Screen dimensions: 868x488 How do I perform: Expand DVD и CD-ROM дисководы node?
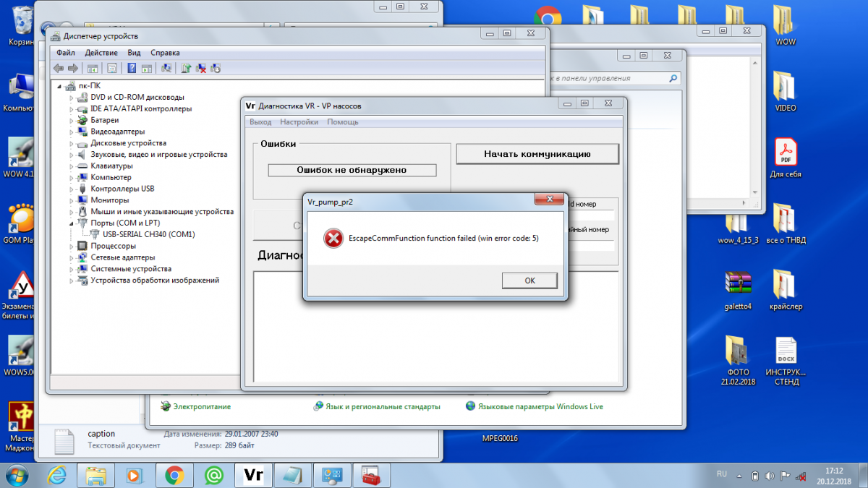pos(72,97)
